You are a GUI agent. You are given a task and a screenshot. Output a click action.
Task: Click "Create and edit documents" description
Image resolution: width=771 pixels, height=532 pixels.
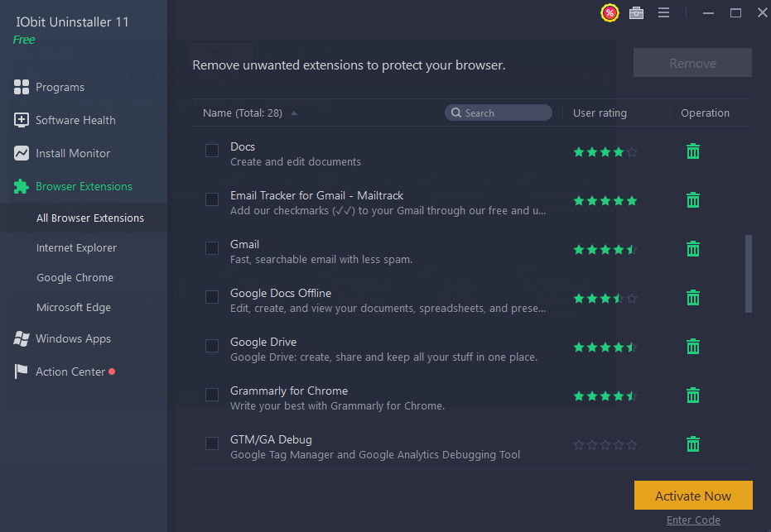coord(295,161)
